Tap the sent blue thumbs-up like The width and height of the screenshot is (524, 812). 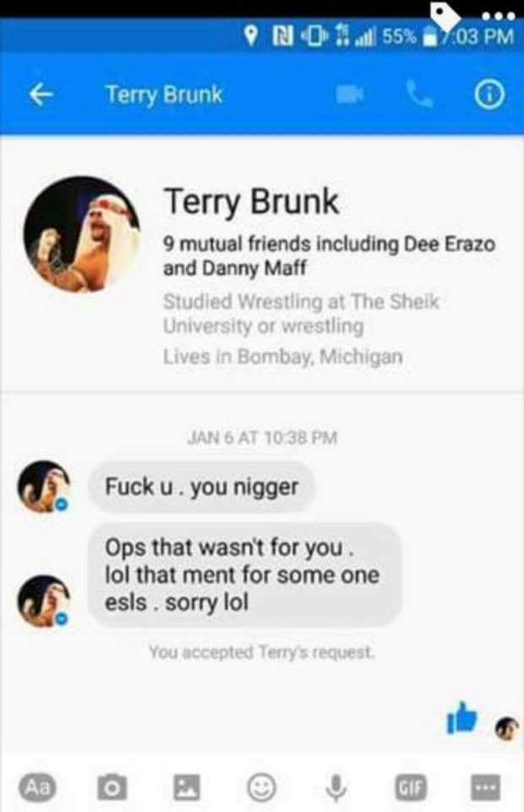point(461,718)
